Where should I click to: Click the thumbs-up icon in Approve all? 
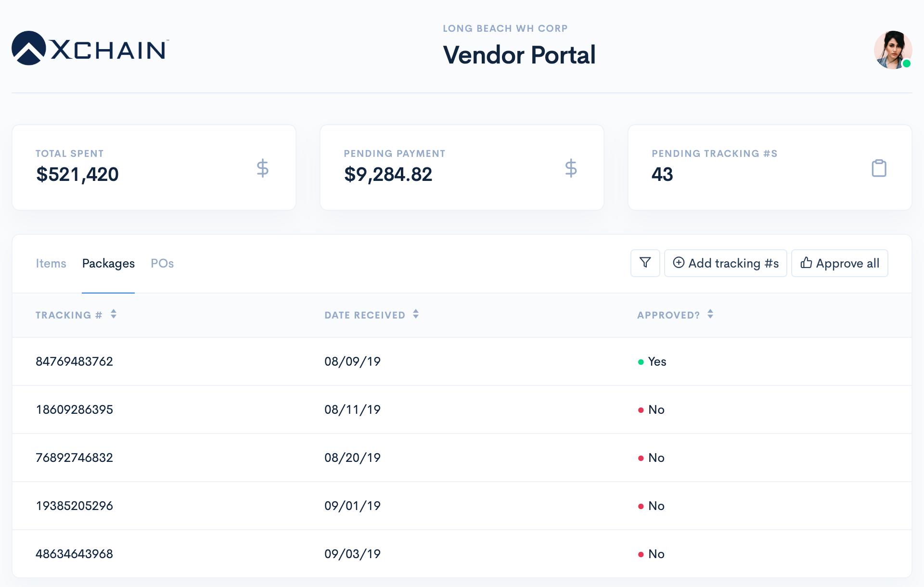pos(807,263)
